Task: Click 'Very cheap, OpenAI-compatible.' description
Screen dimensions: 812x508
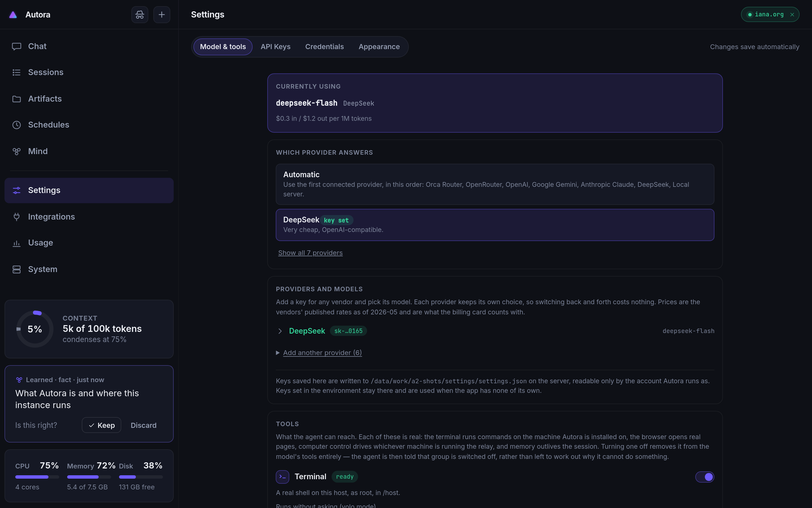Action: (333, 229)
